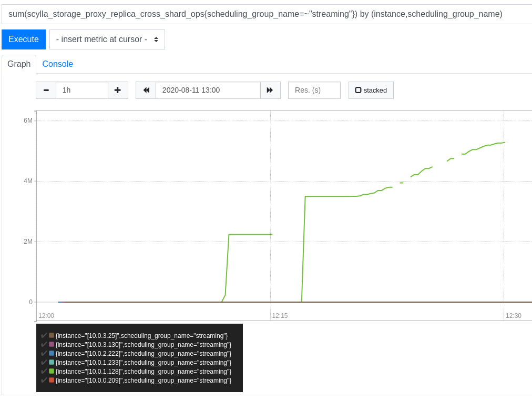Go back in time with rewind icon
This screenshot has width=532, height=400.
(146, 91)
